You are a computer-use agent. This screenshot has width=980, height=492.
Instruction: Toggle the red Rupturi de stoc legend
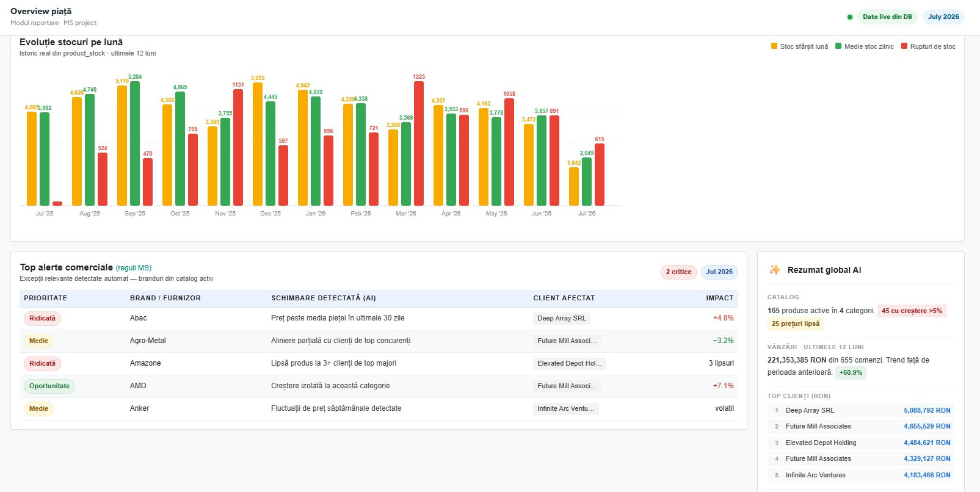(x=928, y=46)
